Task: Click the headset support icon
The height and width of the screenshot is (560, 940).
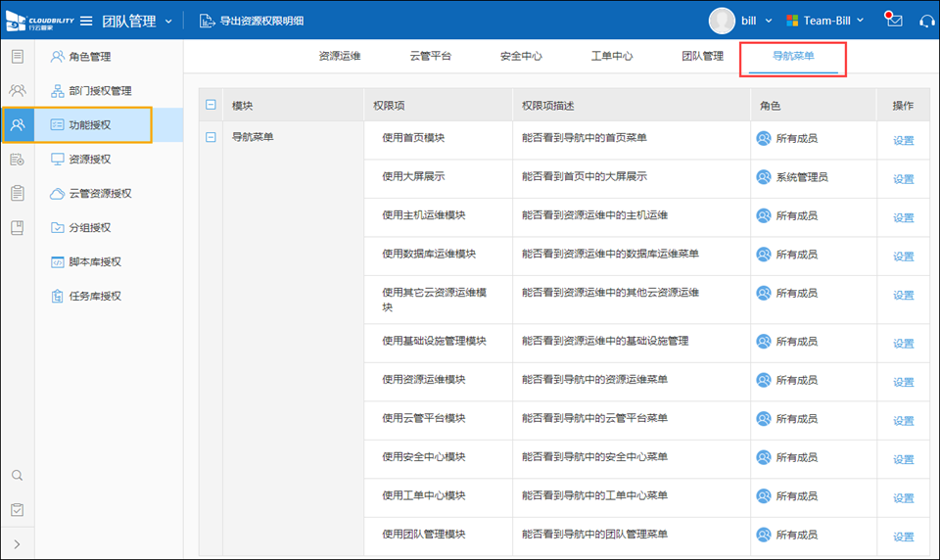Action: pyautogui.click(x=925, y=21)
